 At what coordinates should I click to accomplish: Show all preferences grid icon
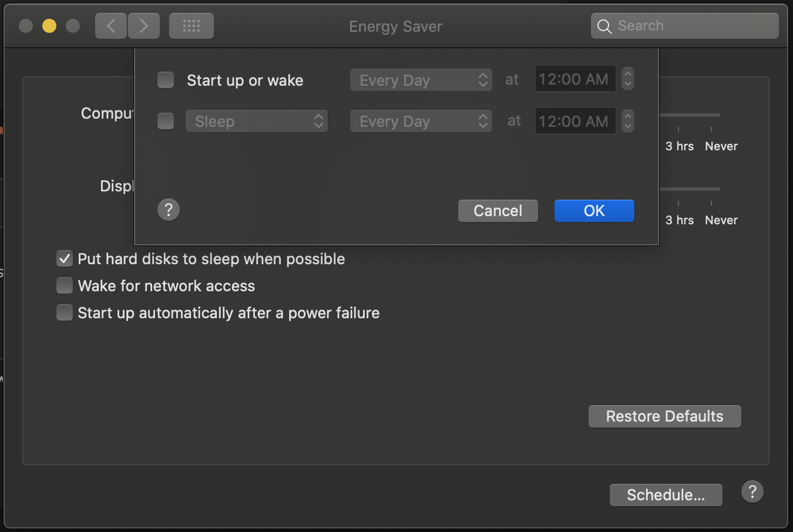click(191, 26)
